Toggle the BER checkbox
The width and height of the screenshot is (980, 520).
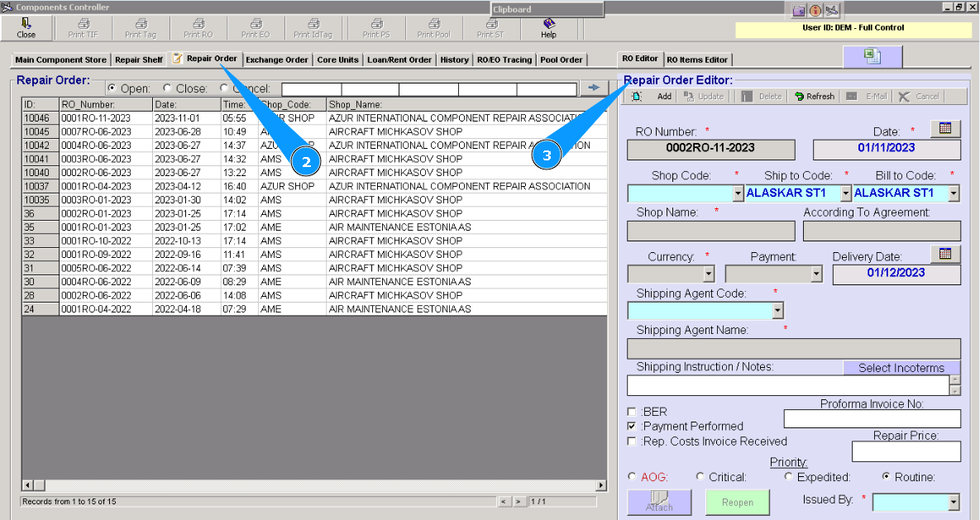(631, 412)
